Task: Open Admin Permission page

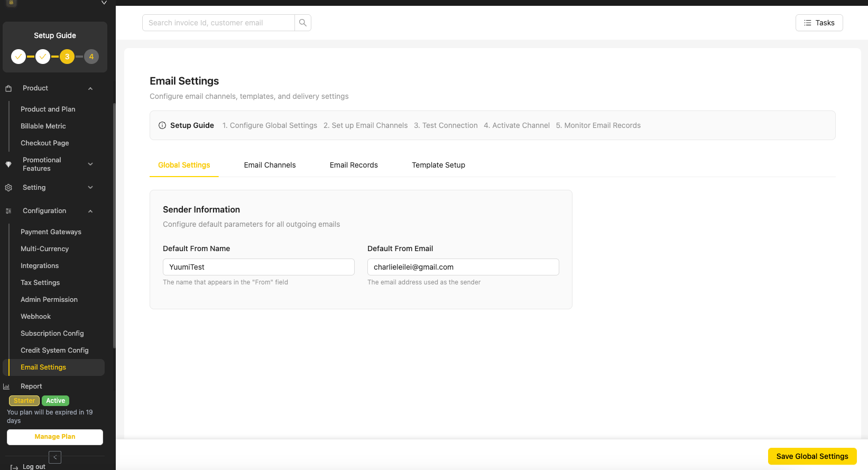Action: (49, 299)
